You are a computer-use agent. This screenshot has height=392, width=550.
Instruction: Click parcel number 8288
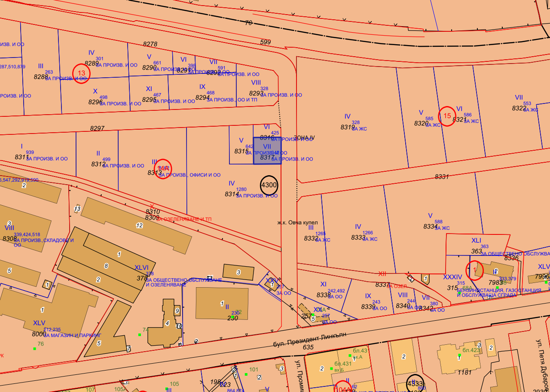(41, 77)
